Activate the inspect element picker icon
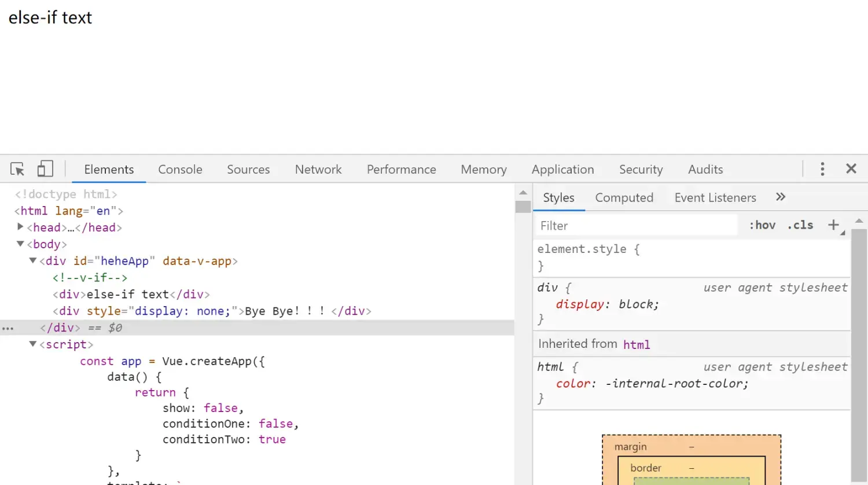Image resolution: width=868 pixels, height=485 pixels. (x=17, y=169)
